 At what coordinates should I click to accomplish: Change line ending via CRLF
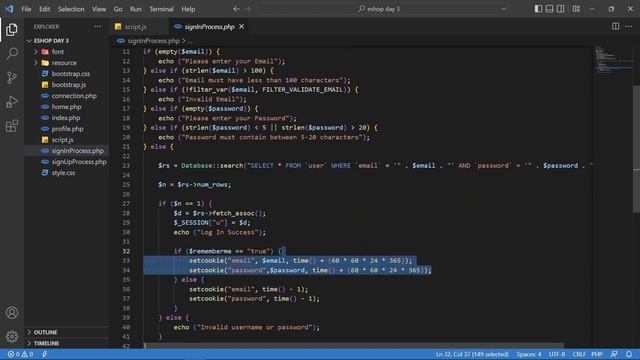tap(579, 354)
